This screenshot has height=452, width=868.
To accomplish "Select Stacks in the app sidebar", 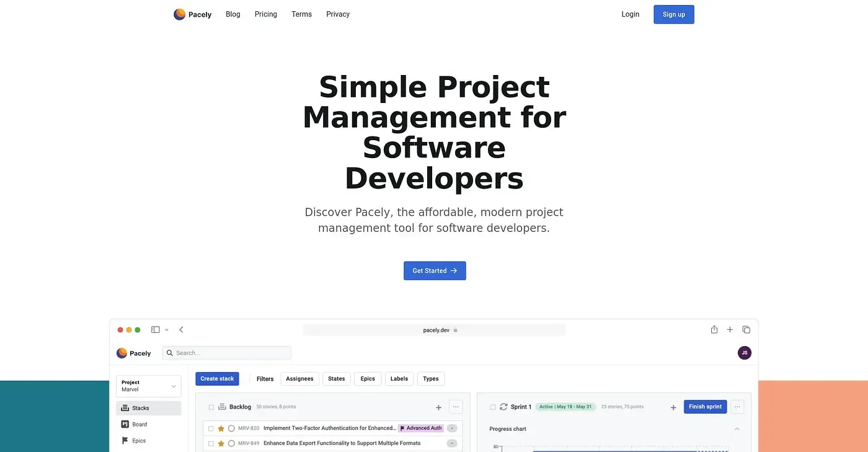I will pyautogui.click(x=149, y=408).
